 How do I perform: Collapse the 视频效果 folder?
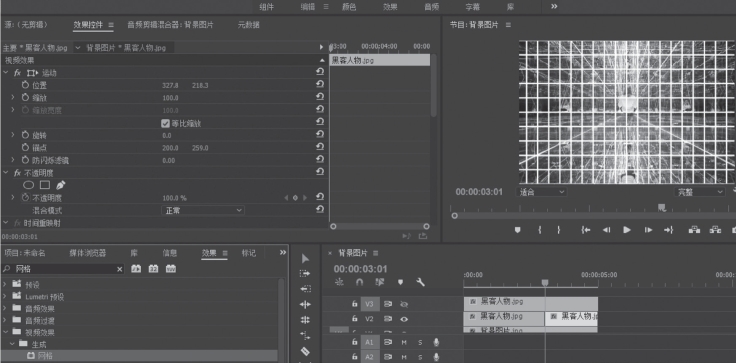click(5, 332)
